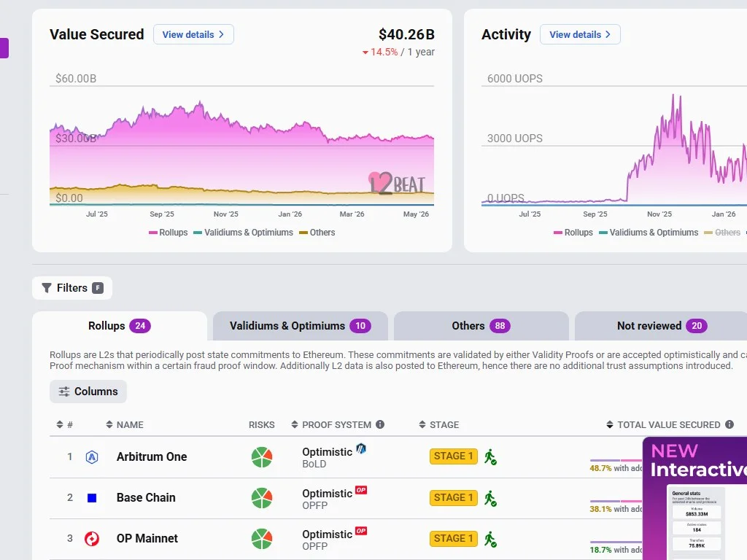Click the PROOF SYSTEM info icon

pos(379,424)
